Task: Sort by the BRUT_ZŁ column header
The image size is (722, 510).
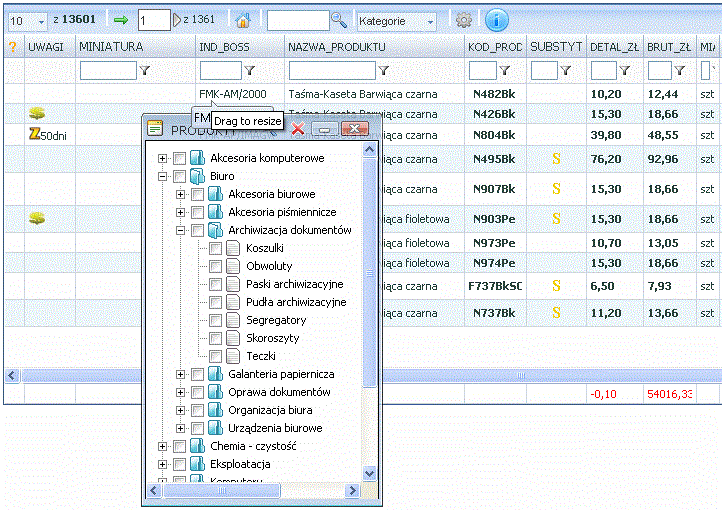Action: pyautogui.click(x=669, y=46)
